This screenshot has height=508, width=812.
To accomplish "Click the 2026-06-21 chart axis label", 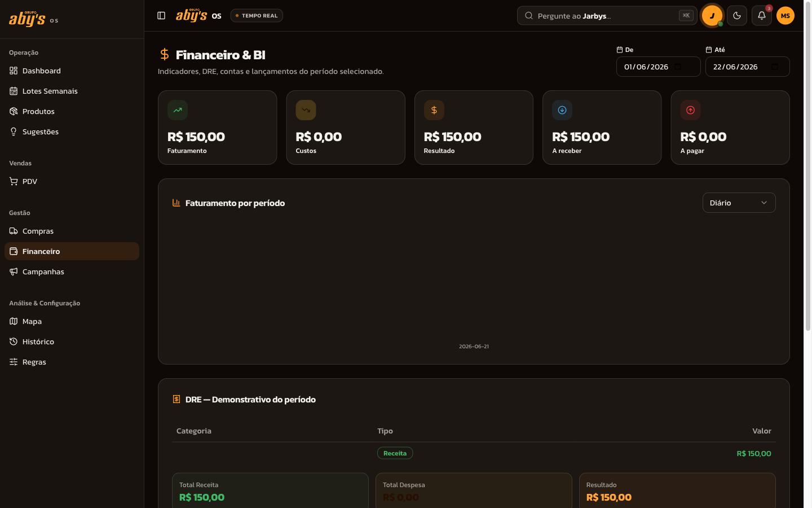I will pyautogui.click(x=474, y=347).
